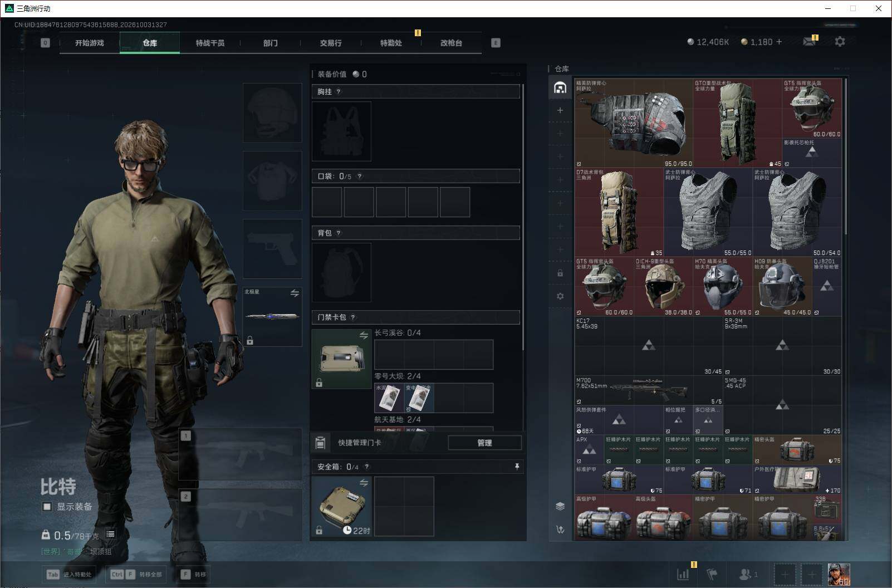Click the warehouse vertical scrollbar
Image resolution: width=892 pixels, height=588 pixels.
pos(845,156)
